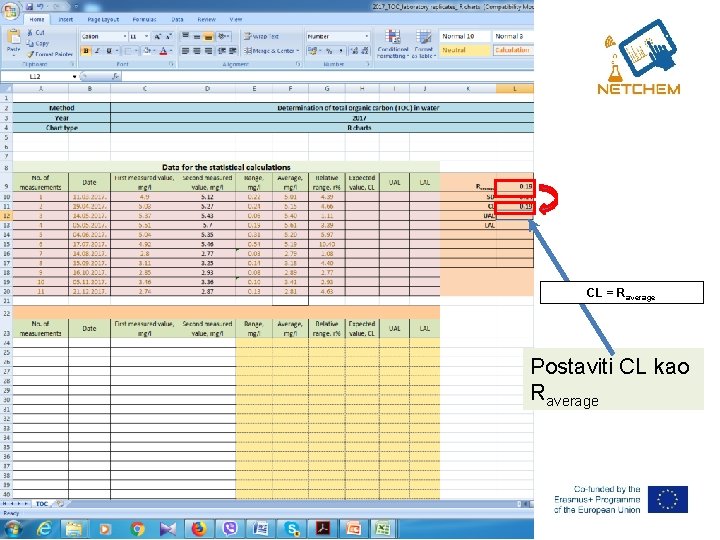Switch to the View ribbon tab
720x540 pixels.
pos(236,19)
